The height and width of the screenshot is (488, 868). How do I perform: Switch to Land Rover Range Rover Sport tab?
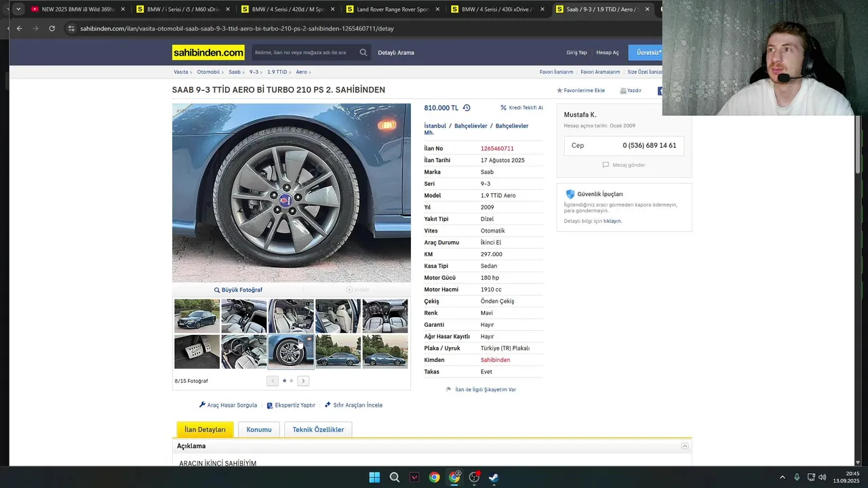point(393,9)
